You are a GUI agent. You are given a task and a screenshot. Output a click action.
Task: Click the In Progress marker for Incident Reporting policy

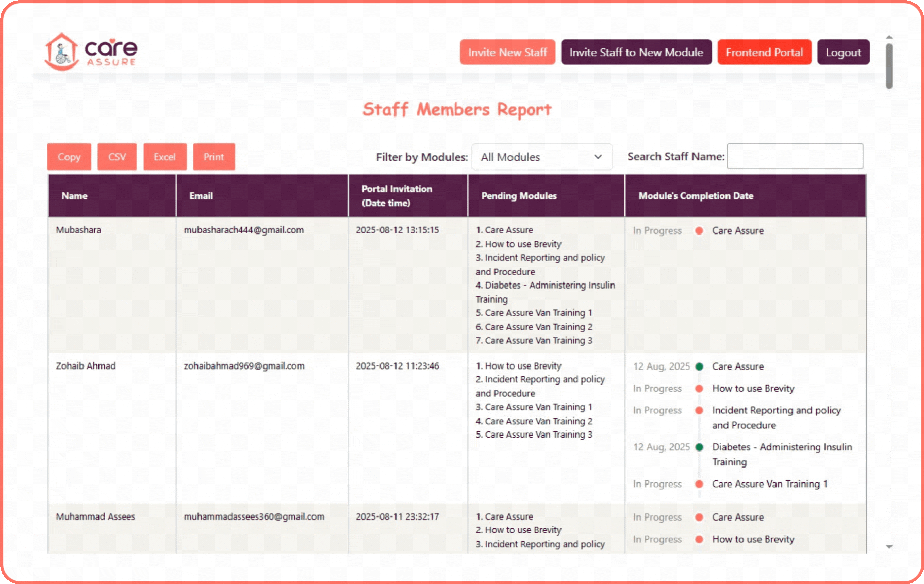coord(699,410)
